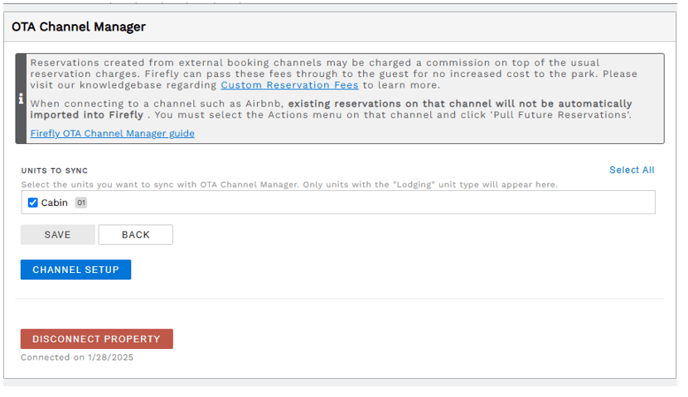Click the commission notice paragraph in banner
The width and height of the screenshot is (688, 397).
[333, 74]
